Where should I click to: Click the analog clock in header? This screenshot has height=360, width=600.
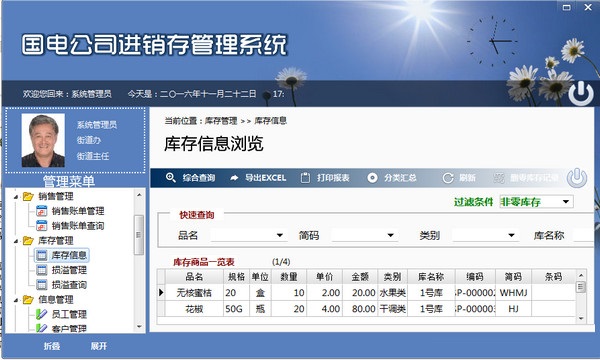tap(492, 41)
